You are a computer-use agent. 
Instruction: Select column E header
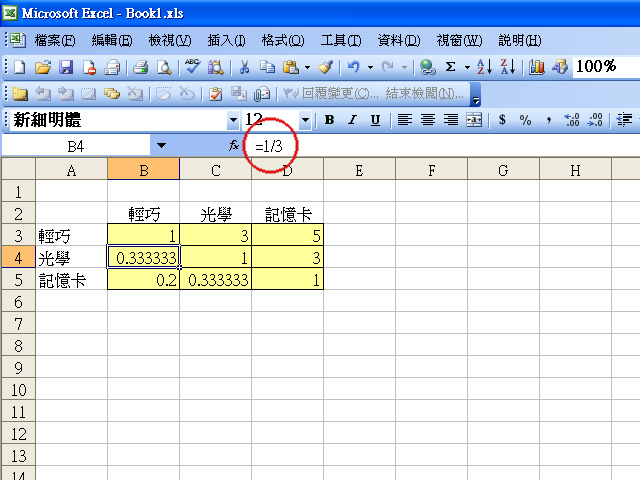(x=359, y=169)
